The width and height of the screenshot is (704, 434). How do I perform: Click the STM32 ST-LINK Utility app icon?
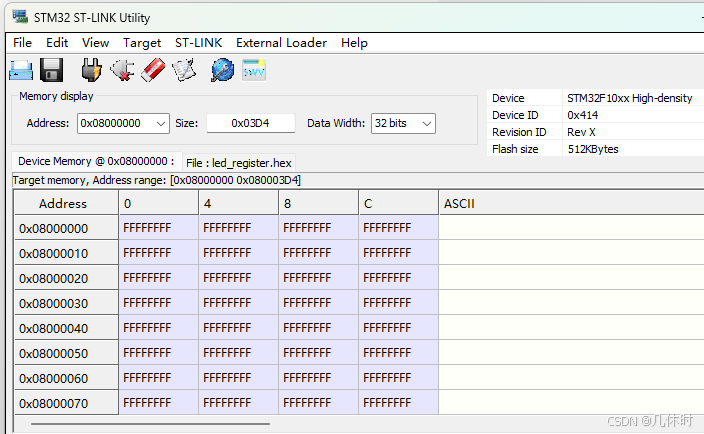[20, 17]
